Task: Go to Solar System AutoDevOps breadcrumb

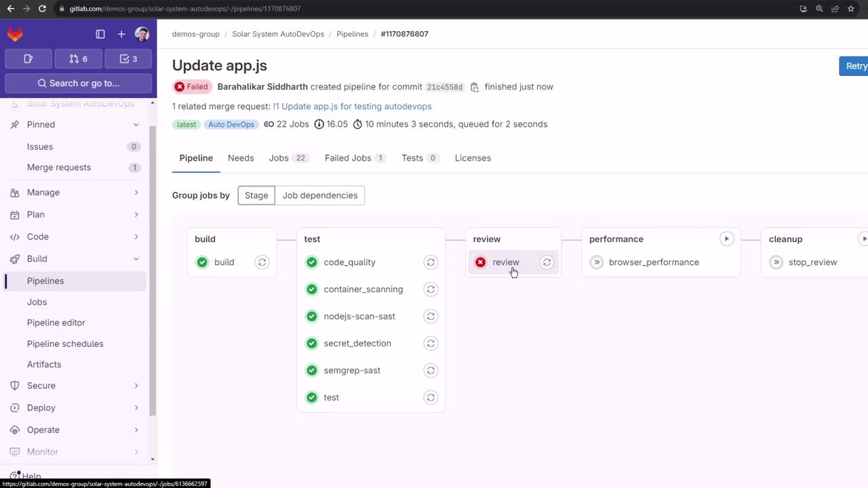Action: (x=278, y=34)
